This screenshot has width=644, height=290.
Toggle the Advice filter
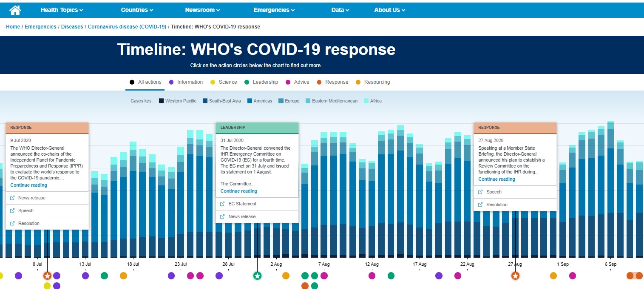(x=298, y=82)
